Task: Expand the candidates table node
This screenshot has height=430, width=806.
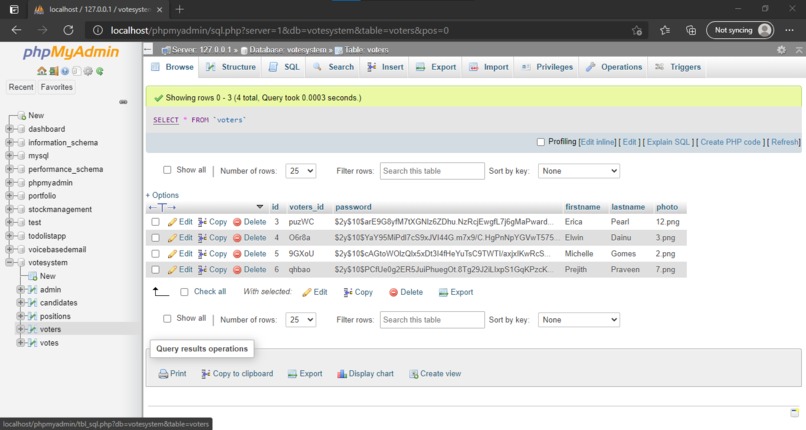Action: (x=21, y=303)
